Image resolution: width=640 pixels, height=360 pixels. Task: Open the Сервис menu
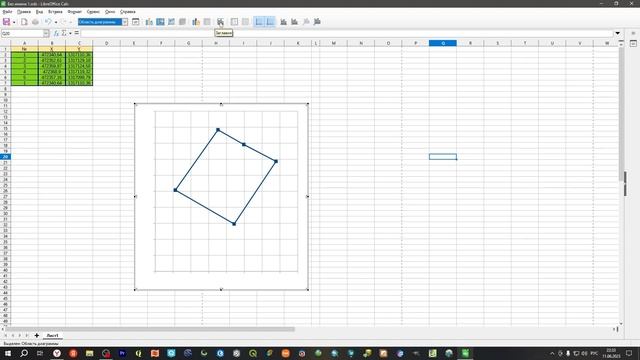[93, 12]
